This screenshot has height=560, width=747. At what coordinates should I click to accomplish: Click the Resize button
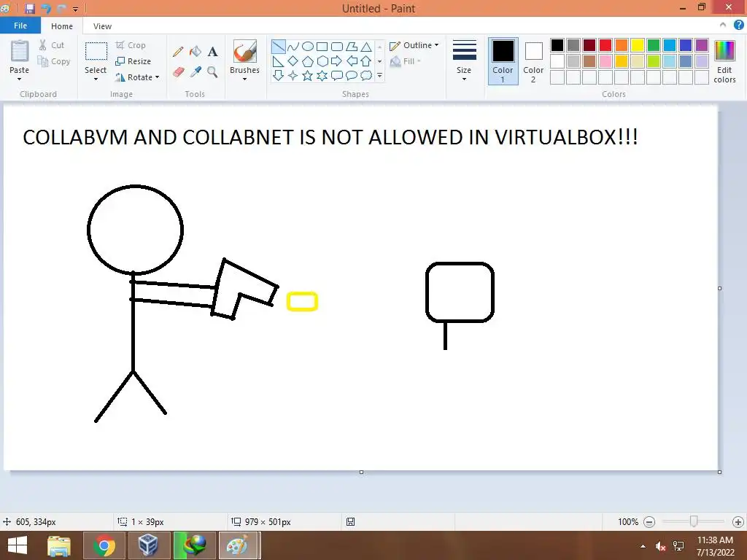pos(133,61)
